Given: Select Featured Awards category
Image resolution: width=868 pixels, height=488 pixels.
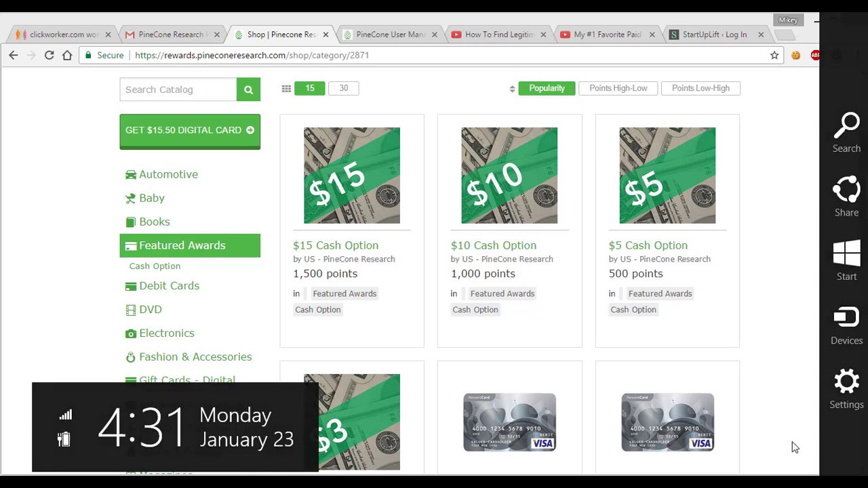Looking at the screenshot, I should click(x=190, y=245).
